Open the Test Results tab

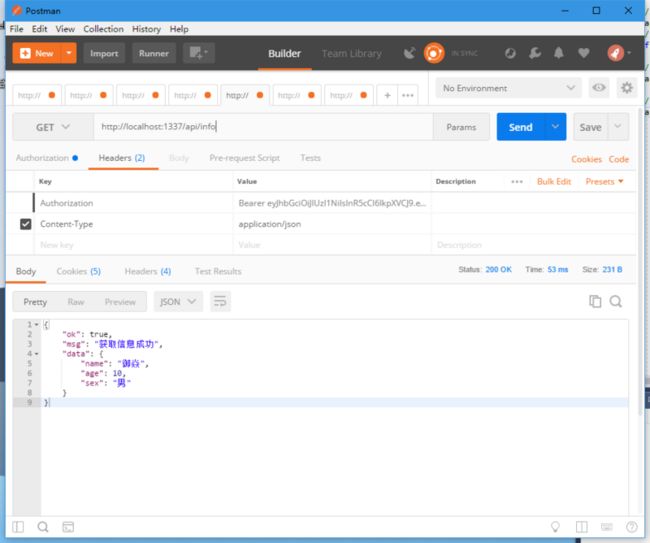(x=218, y=271)
